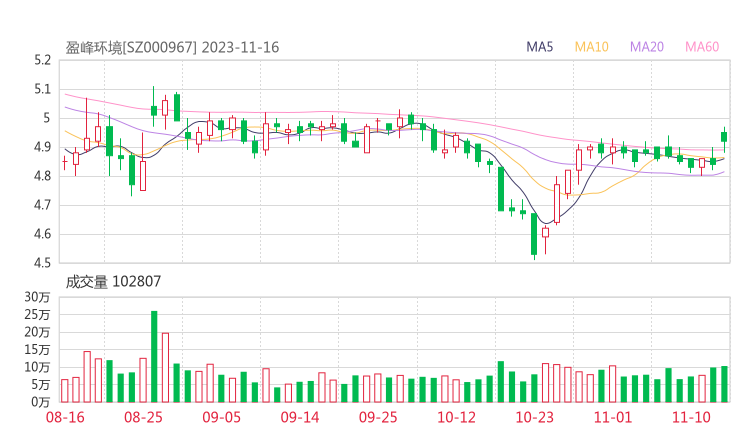Click the 11-01 date axis label
Viewport: 740px width, 440px height.
(x=613, y=417)
